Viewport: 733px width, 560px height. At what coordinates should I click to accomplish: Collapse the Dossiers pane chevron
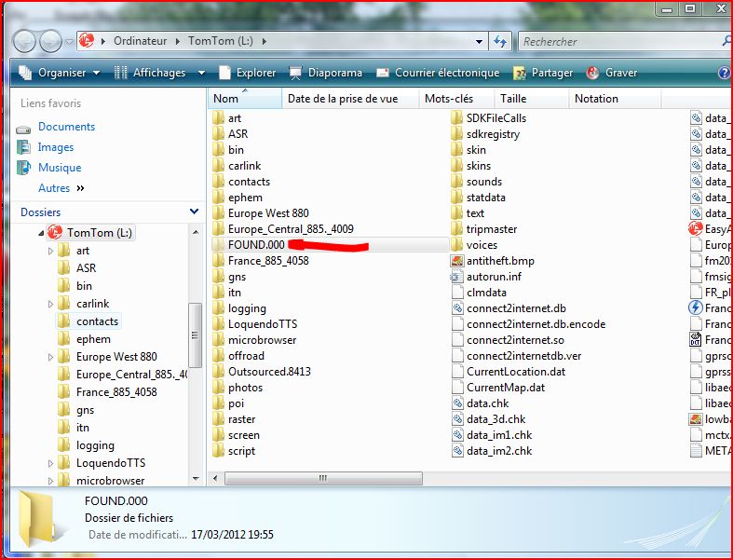click(194, 212)
